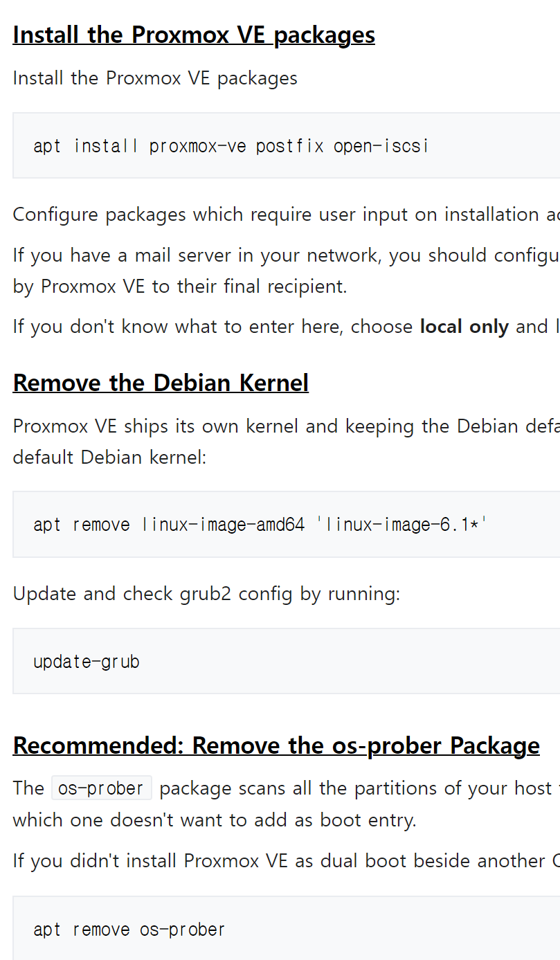Click the quoted 'linux-image-6.1*' argument

(x=401, y=525)
